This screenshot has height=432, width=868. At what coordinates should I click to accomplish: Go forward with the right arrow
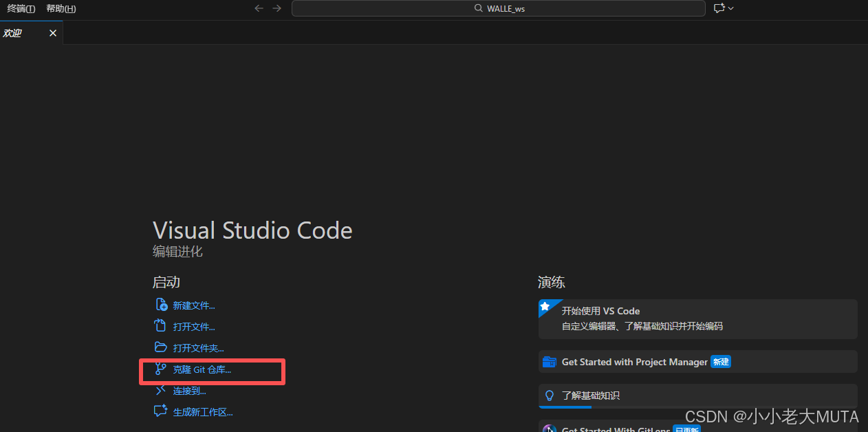tap(276, 8)
